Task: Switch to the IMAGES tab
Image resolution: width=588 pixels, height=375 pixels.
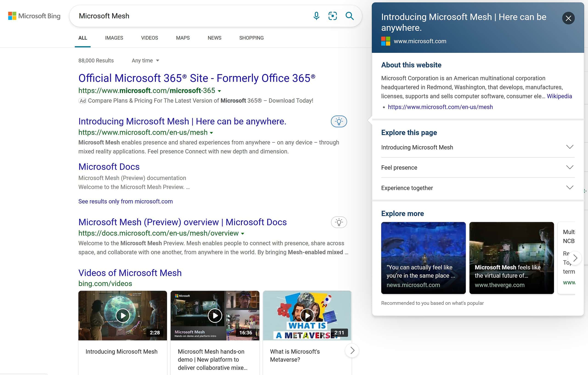Action: pyautogui.click(x=114, y=38)
